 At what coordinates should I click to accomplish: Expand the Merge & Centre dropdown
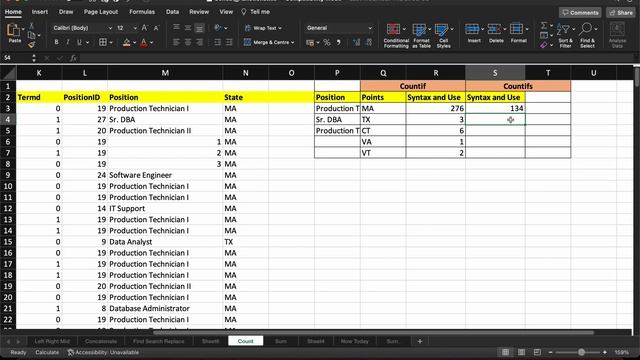point(293,42)
